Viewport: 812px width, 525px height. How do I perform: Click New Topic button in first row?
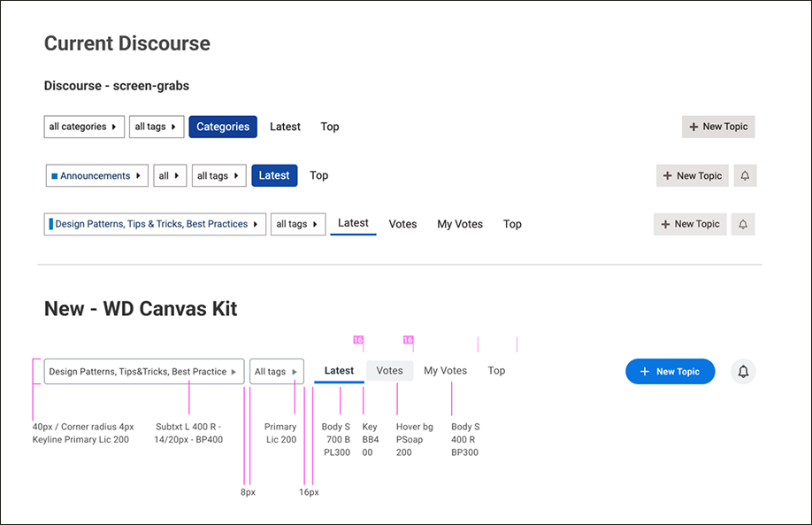[717, 127]
